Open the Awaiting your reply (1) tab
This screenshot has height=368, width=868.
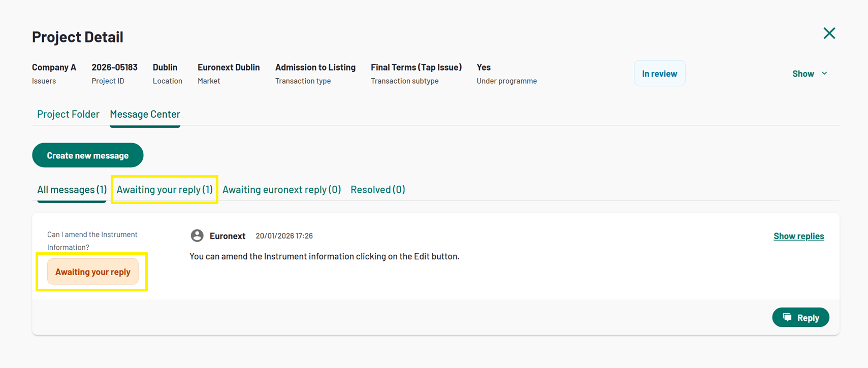(165, 189)
